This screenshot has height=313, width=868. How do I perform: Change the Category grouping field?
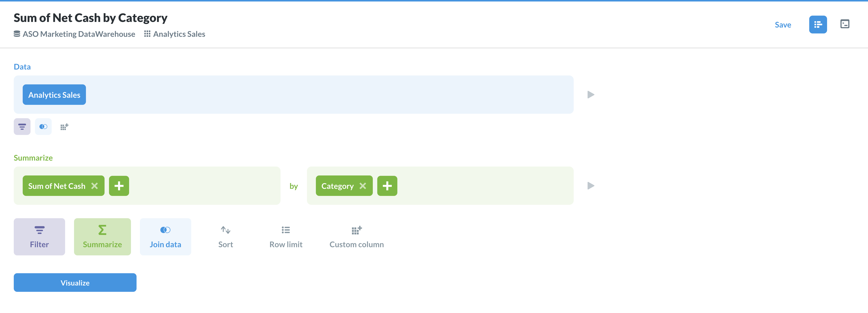tap(337, 186)
